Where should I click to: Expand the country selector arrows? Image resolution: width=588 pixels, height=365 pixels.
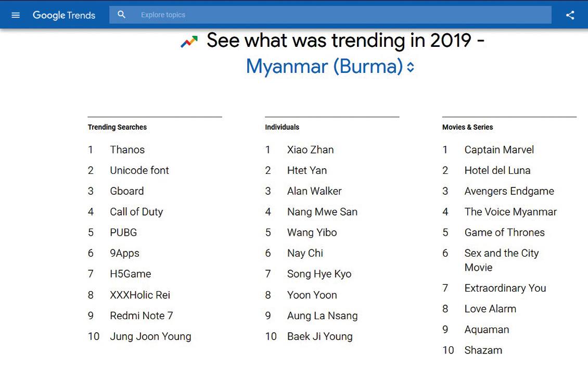pos(411,67)
